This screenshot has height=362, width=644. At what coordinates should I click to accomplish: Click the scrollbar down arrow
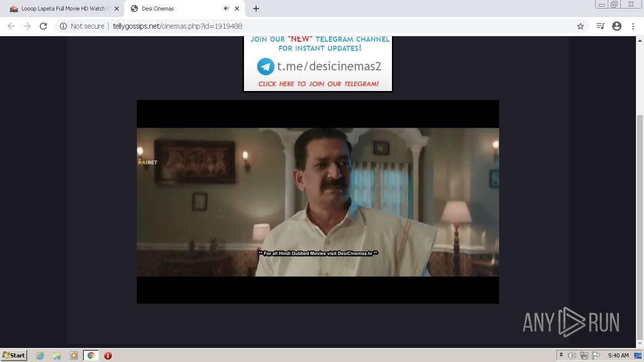click(x=640, y=345)
